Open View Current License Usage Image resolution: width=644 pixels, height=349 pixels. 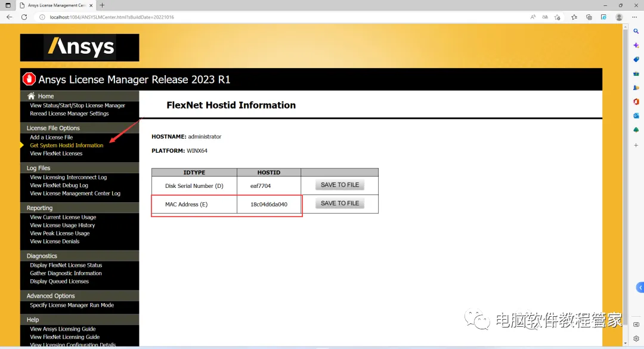click(x=63, y=217)
